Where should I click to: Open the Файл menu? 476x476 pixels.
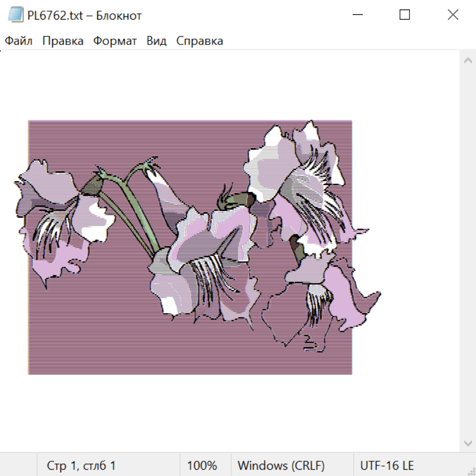[19, 41]
